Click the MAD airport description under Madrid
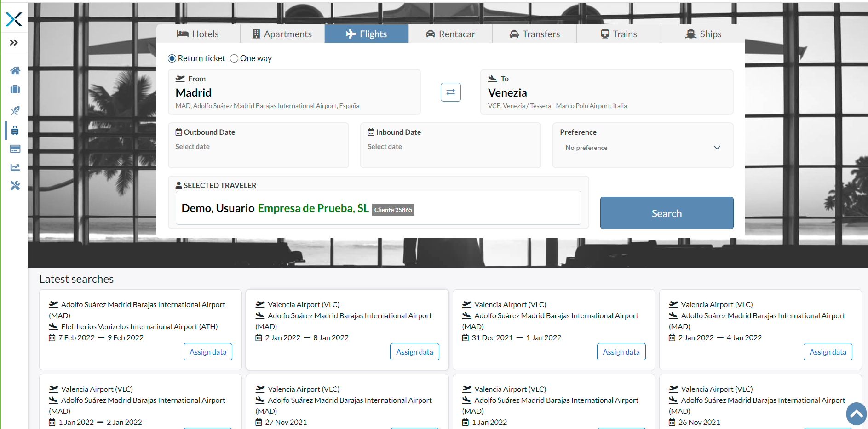 click(267, 106)
